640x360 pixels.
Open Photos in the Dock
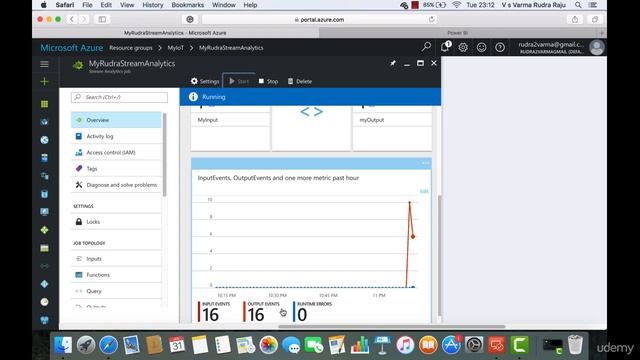click(x=268, y=345)
